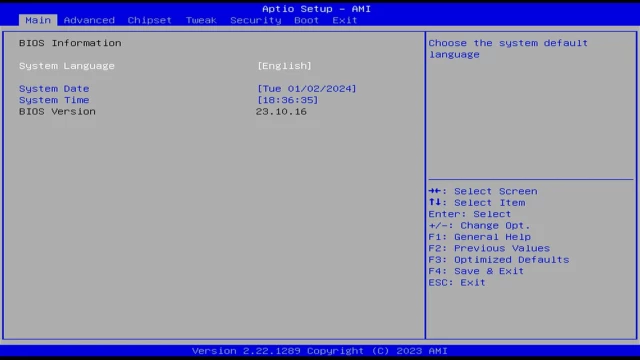Click the F2: Previous Values hint
Viewport: 640px width, 360px height.
click(489, 248)
